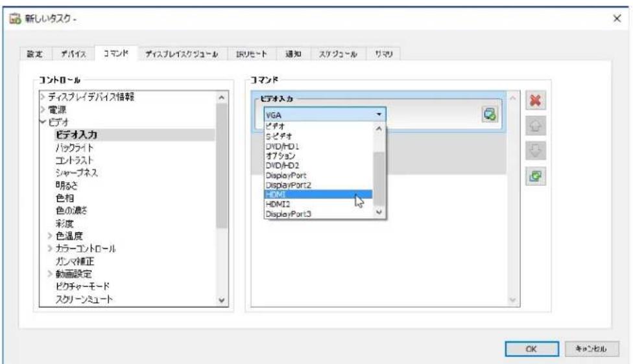Open the 通知 tab
633x364 pixels.
pyautogui.click(x=293, y=54)
